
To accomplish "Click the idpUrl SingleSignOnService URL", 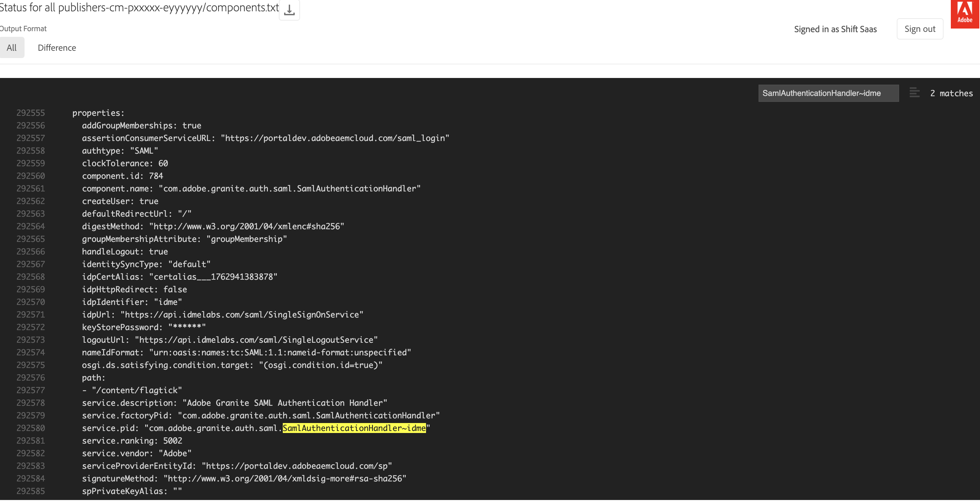I will (242, 315).
